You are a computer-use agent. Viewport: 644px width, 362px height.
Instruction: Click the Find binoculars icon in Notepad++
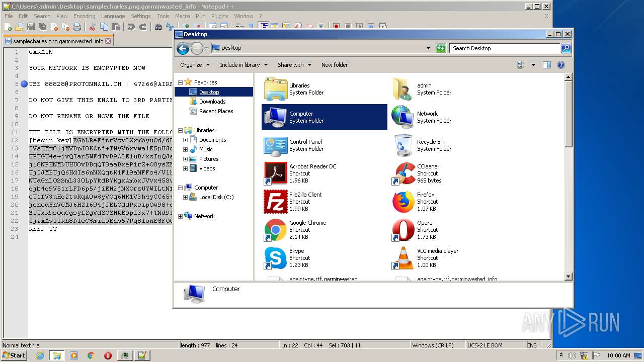coord(158,27)
